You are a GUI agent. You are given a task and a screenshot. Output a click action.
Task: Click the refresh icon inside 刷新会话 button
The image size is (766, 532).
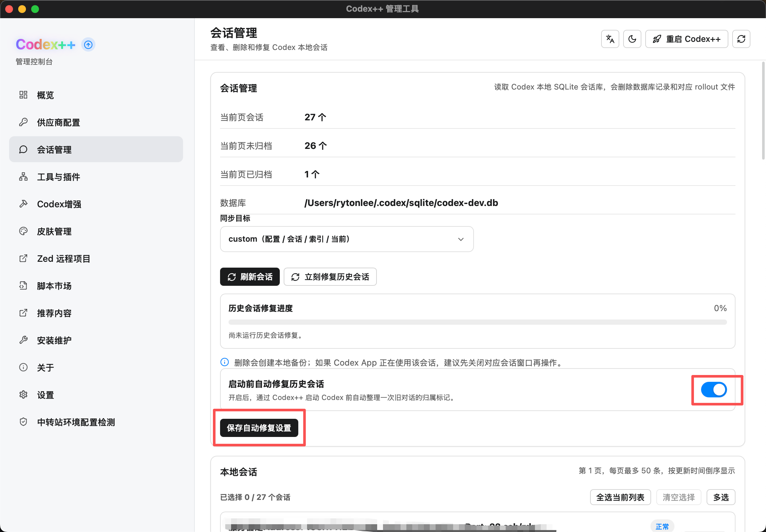coord(232,277)
